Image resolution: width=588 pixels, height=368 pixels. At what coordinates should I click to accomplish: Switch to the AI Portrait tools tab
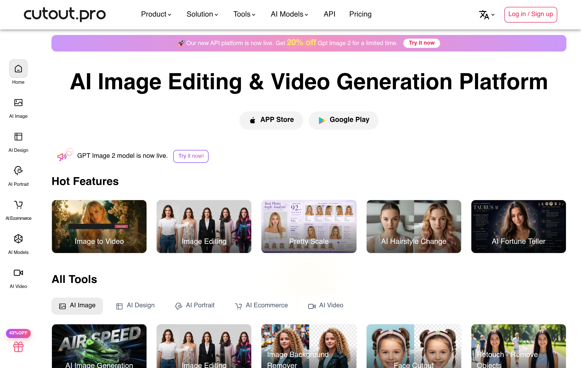click(195, 306)
